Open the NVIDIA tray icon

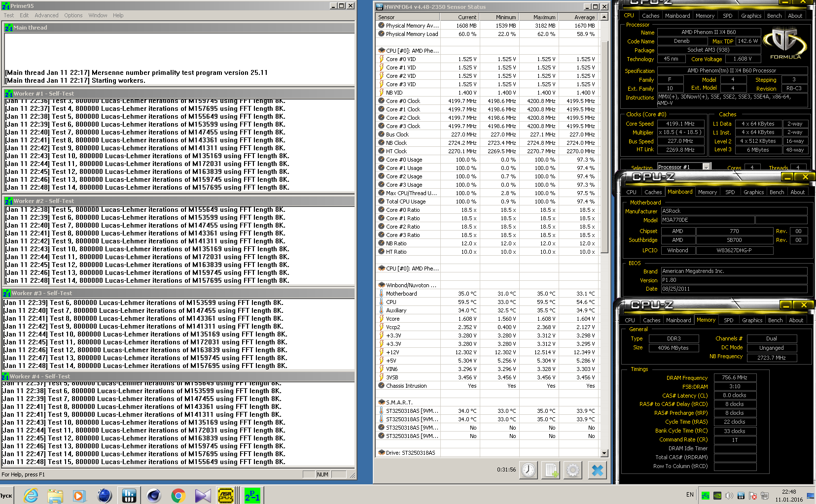pyautogui.click(x=717, y=496)
